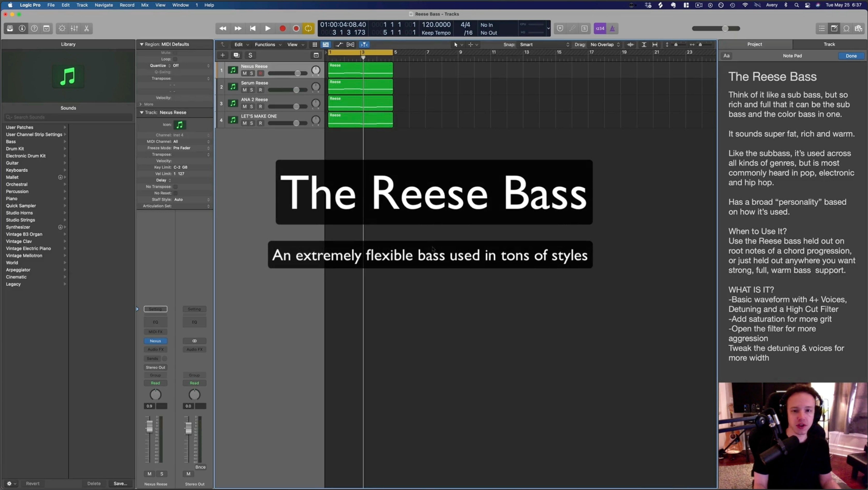Click the Fast Forward transport button
Screen dimensions: 868x490
pos(238,29)
